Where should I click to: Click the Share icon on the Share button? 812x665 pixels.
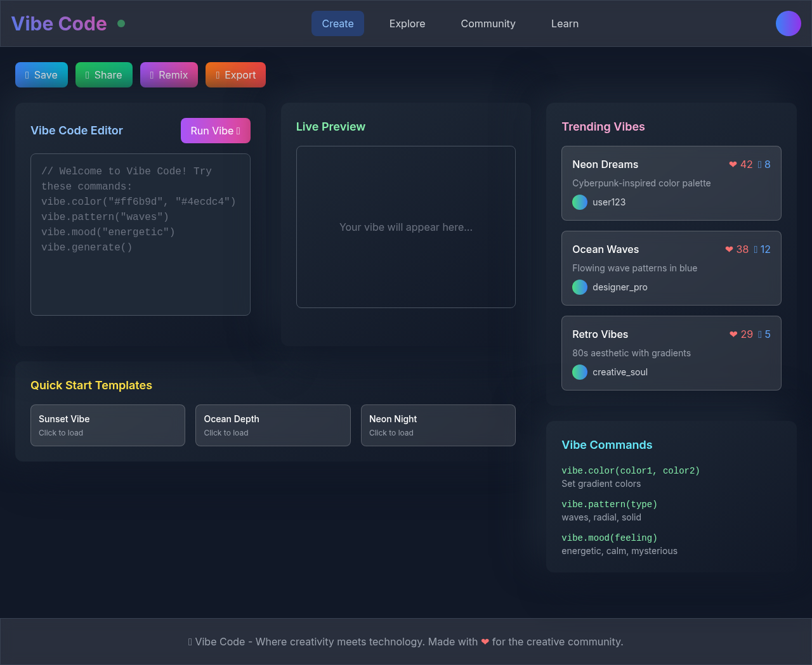(86, 75)
